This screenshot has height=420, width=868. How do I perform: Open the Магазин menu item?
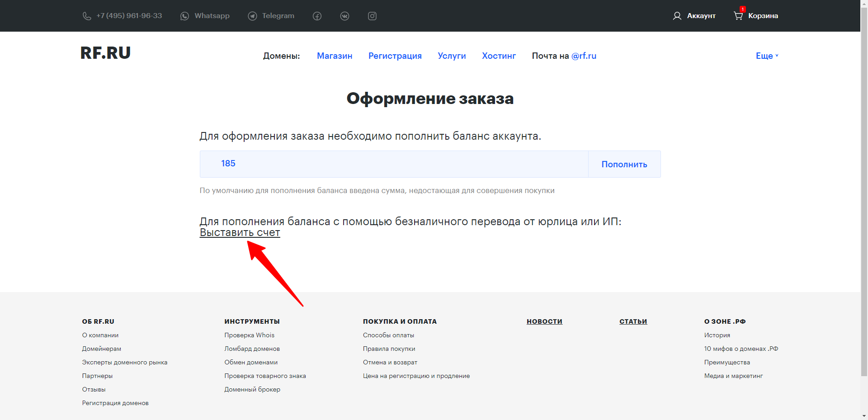(334, 56)
